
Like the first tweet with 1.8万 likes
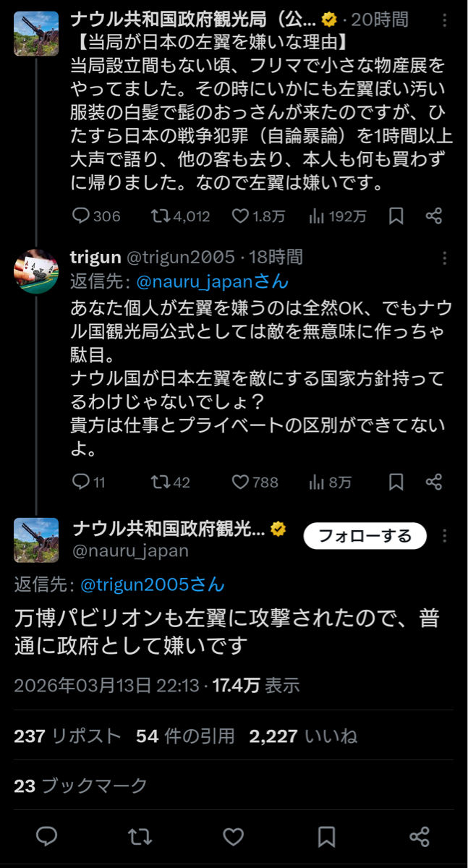239,216
